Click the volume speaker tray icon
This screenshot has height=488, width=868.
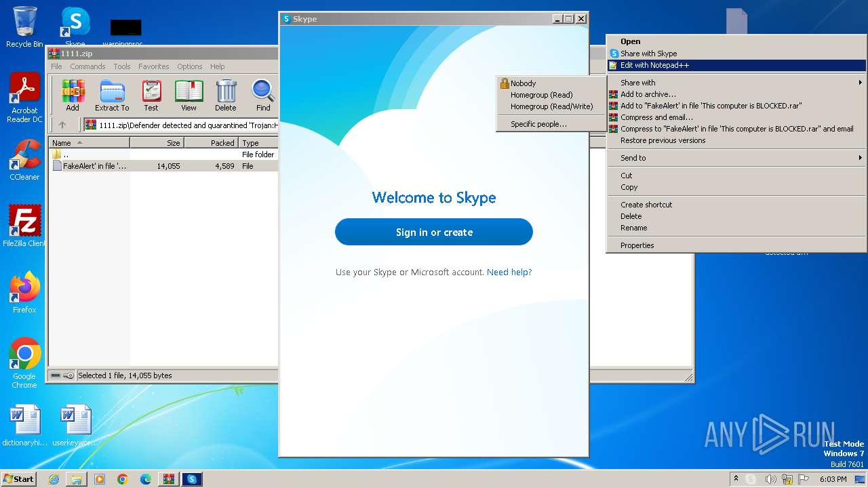pyautogui.click(x=770, y=479)
